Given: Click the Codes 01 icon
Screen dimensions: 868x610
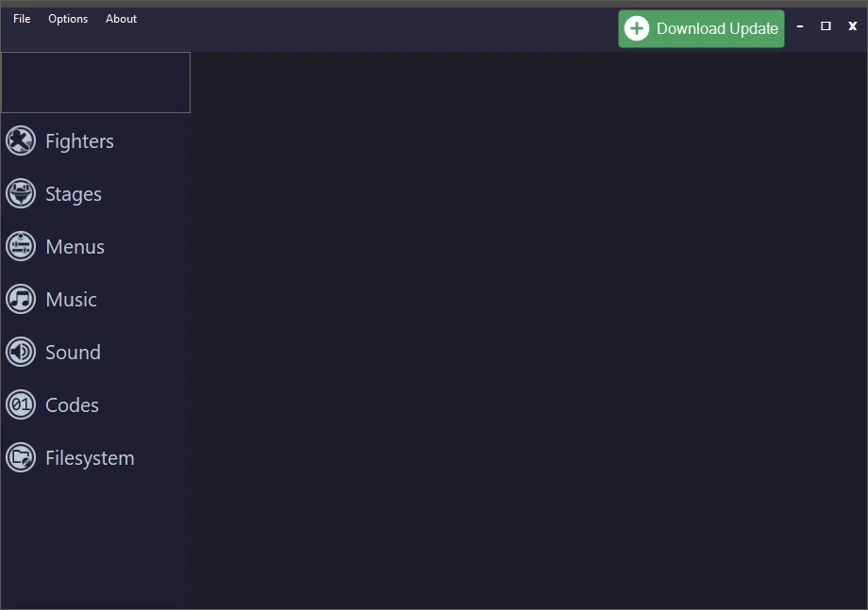Looking at the screenshot, I should point(20,404).
